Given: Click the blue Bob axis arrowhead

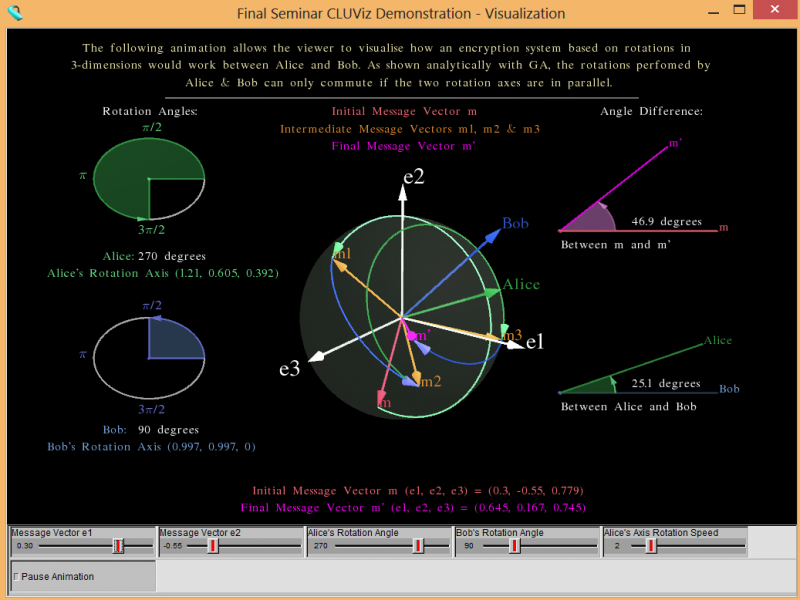Looking at the screenshot, I should click(x=493, y=234).
